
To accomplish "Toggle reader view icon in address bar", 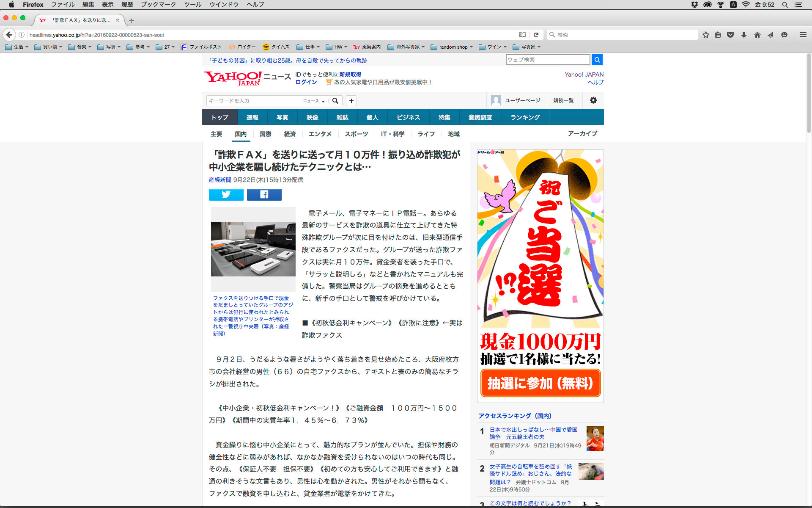I will pos(522,35).
